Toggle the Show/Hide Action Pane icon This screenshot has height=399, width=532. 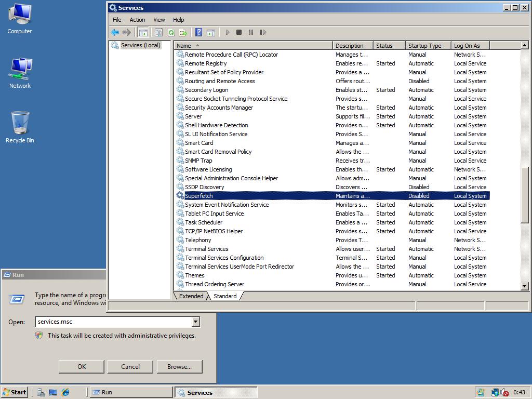click(x=211, y=33)
